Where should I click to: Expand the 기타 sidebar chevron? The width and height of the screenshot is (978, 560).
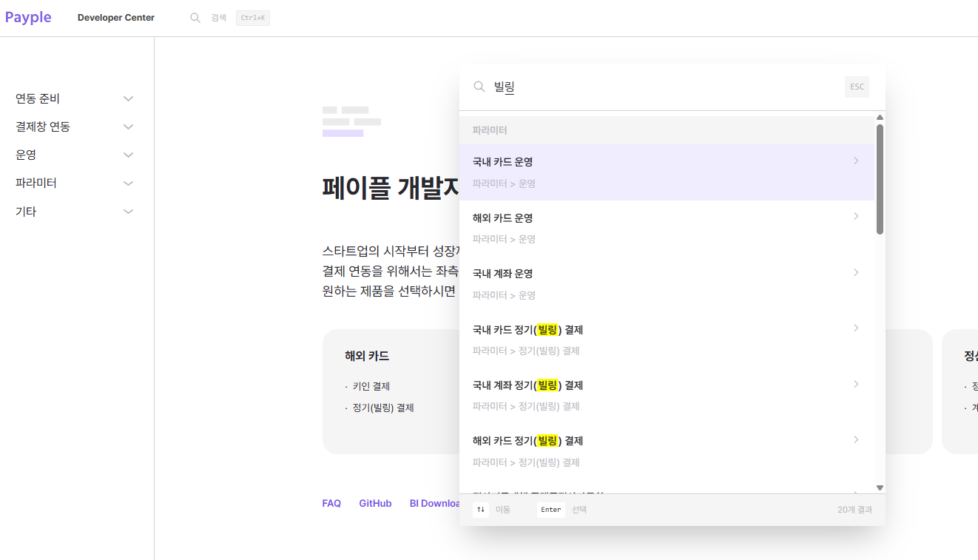128,212
